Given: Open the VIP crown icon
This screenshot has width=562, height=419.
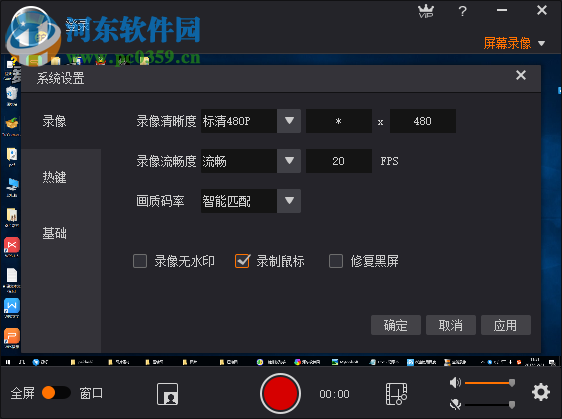Looking at the screenshot, I should (x=426, y=11).
